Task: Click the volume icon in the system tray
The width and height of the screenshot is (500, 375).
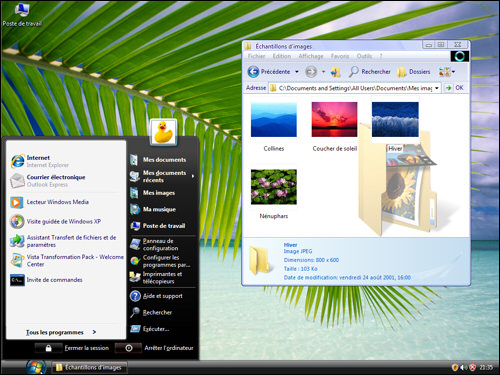Action: point(463,367)
